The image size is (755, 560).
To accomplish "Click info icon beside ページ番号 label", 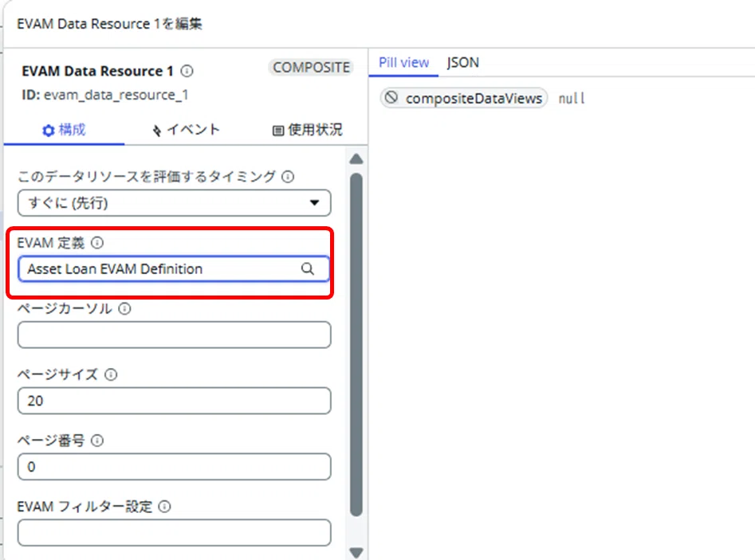I will tap(97, 441).
